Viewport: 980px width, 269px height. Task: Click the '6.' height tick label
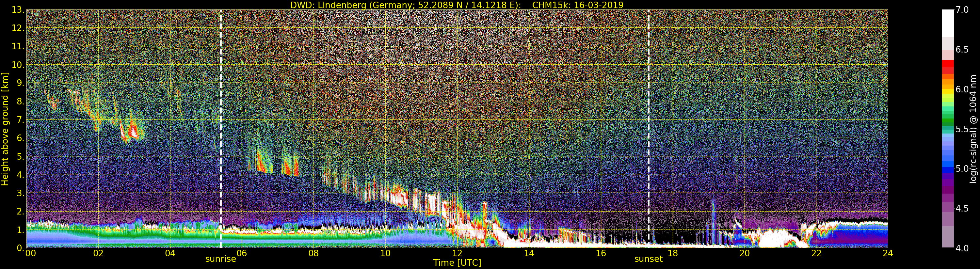coord(21,138)
